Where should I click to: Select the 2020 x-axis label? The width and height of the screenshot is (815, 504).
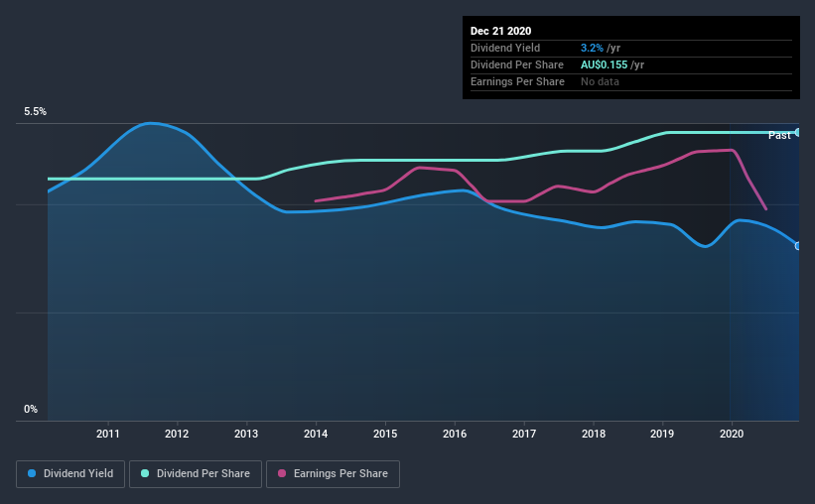coord(732,434)
